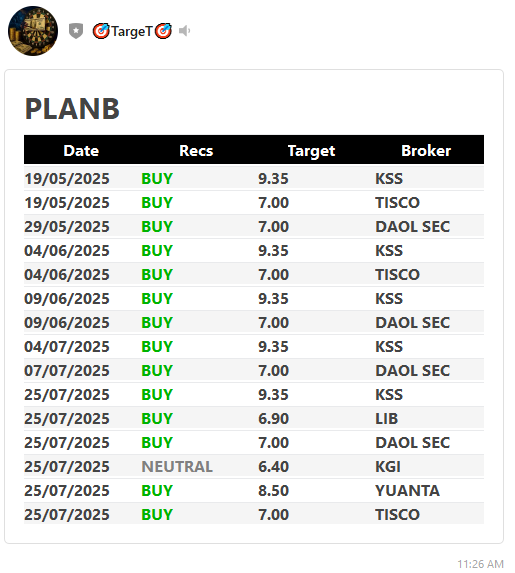
Task: Click the 07/07/2025 date cell
Action: (x=67, y=371)
